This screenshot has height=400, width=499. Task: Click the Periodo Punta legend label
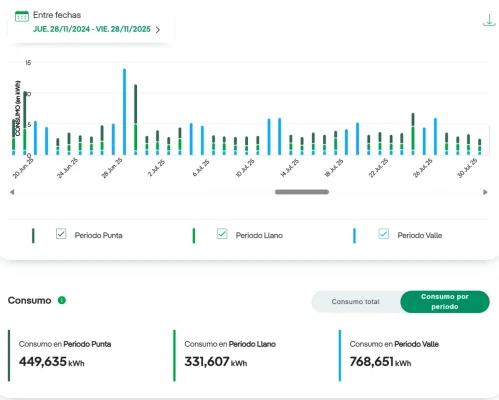tap(99, 235)
